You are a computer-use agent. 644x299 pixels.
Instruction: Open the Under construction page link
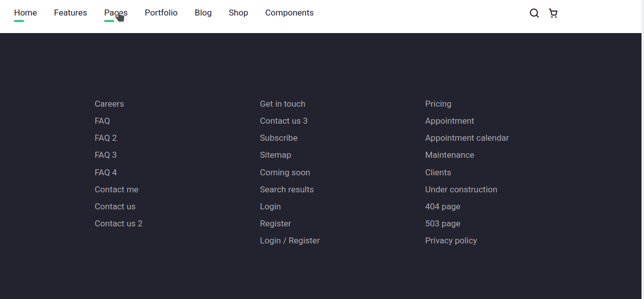pyautogui.click(x=461, y=189)
